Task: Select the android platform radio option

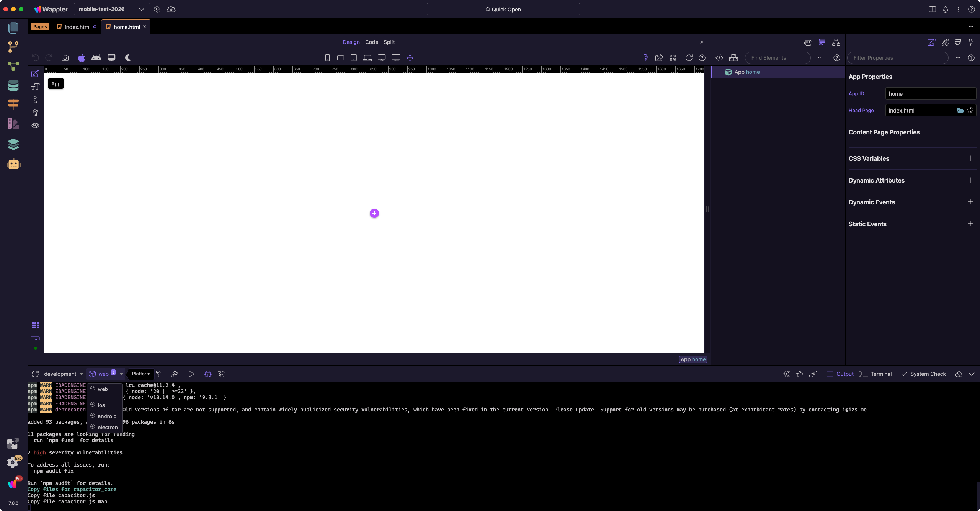Action: click(x=107, y=416)
